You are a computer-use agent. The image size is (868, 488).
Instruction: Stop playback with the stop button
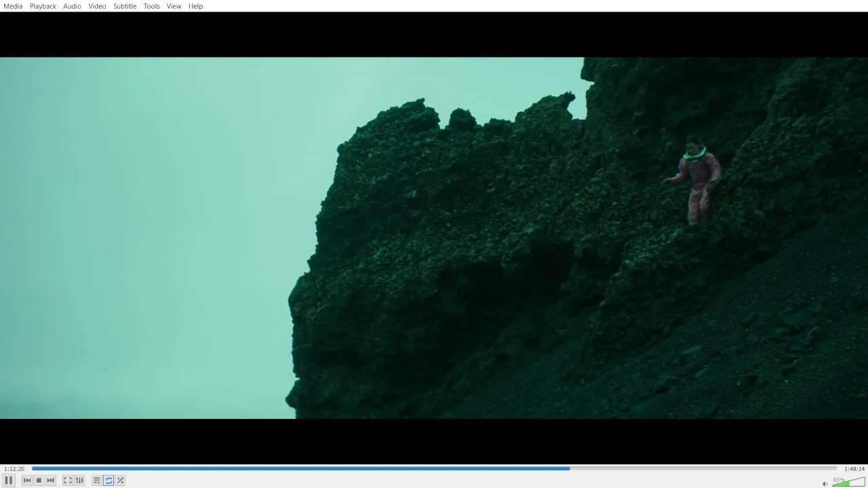coord(39,481)
